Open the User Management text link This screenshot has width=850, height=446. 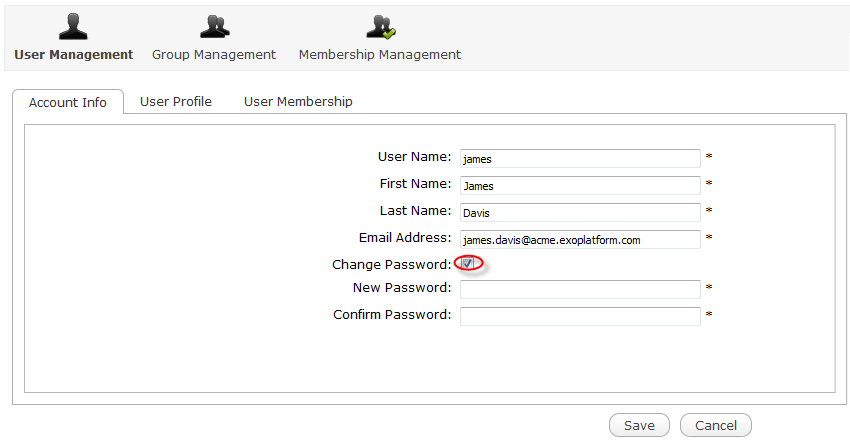(74, 55)
